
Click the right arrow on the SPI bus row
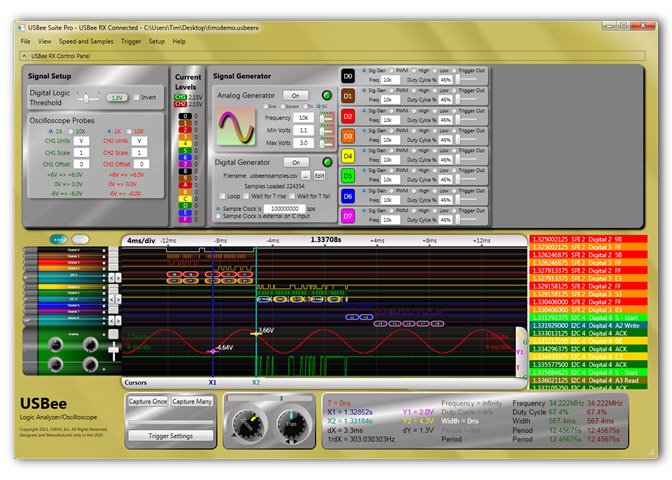tap(118, 278)
